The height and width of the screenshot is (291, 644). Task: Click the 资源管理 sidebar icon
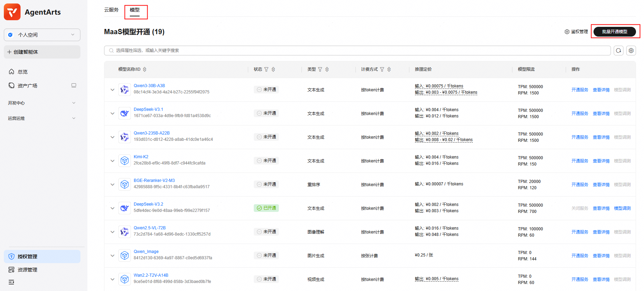pyautogui.click(x=11, y=270)
